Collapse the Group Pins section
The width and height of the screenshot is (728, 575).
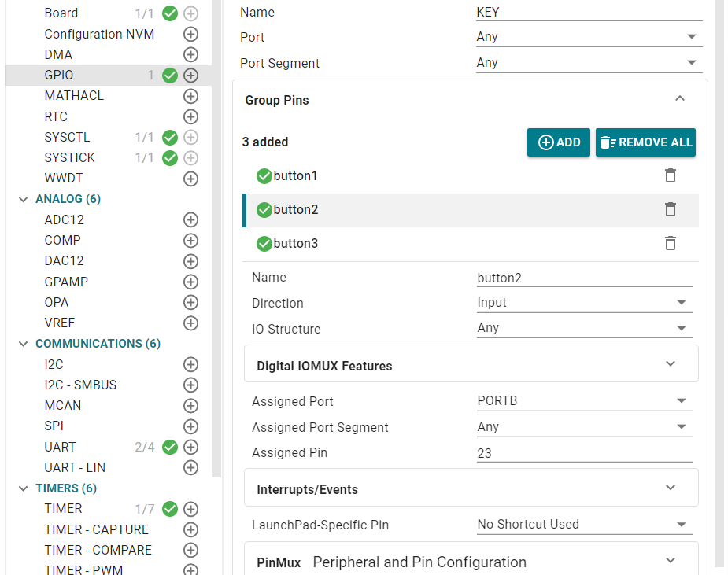680,98
